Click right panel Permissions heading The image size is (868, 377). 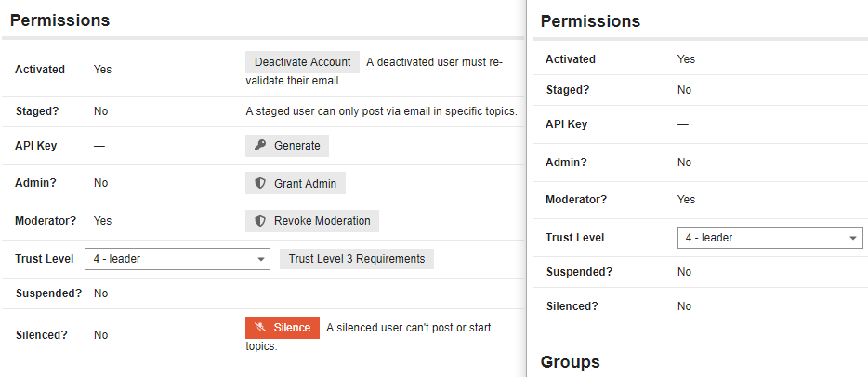[590, 21]
